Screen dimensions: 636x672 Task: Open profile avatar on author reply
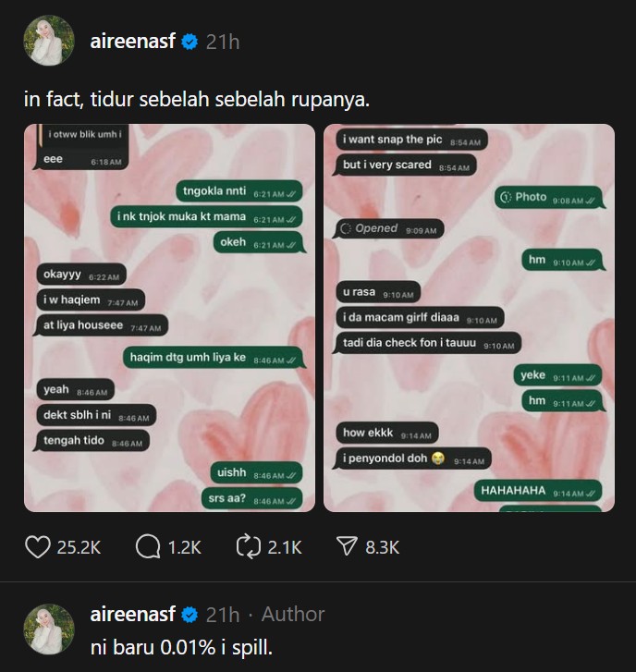coord(47,629)
